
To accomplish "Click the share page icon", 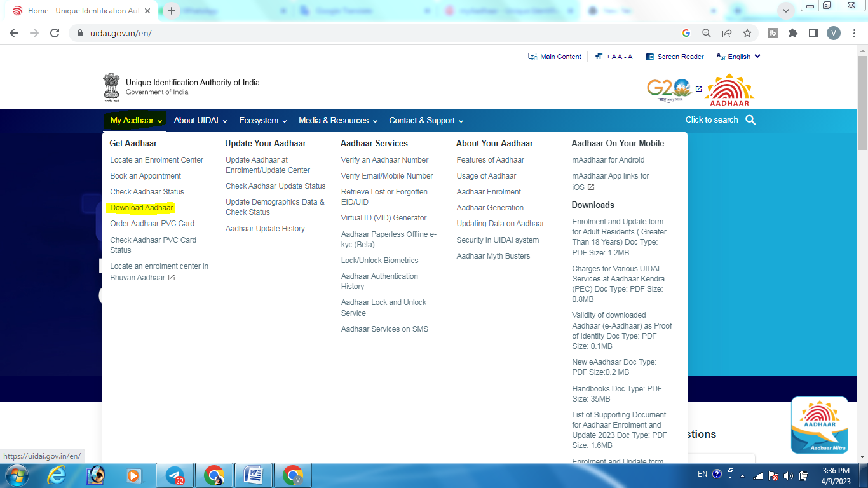I will 727,33.
